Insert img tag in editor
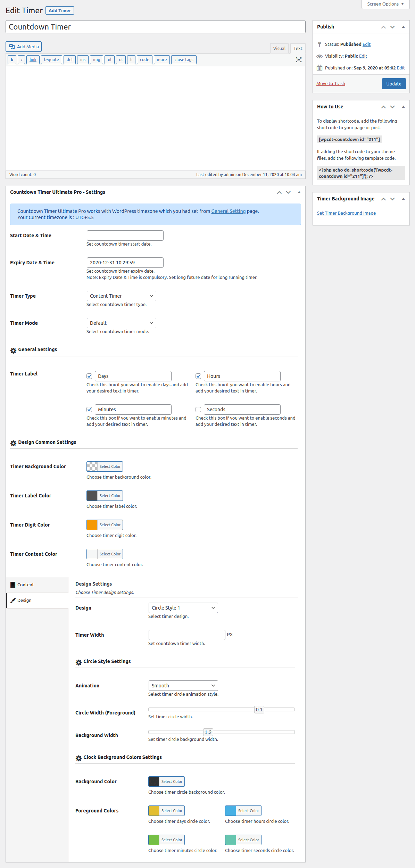 point(97,60)
